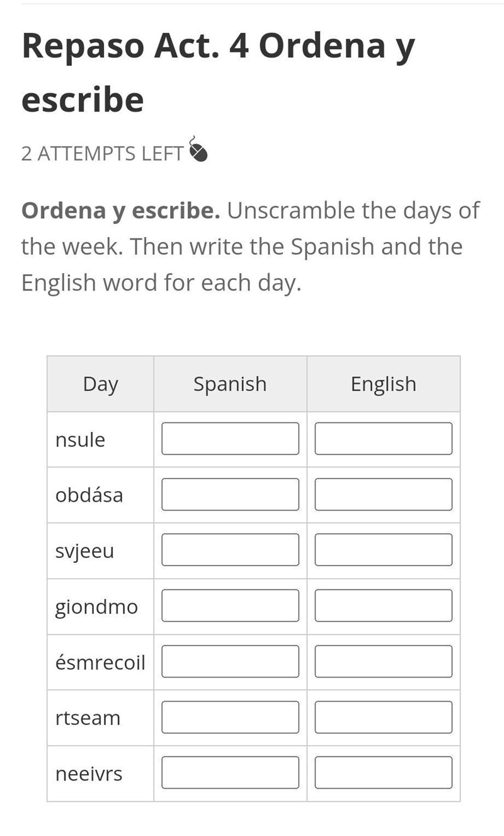This screenshot has height=836, width=504.
Task: Activate the English field for giondmo
Action: click(x=384, y=606)
